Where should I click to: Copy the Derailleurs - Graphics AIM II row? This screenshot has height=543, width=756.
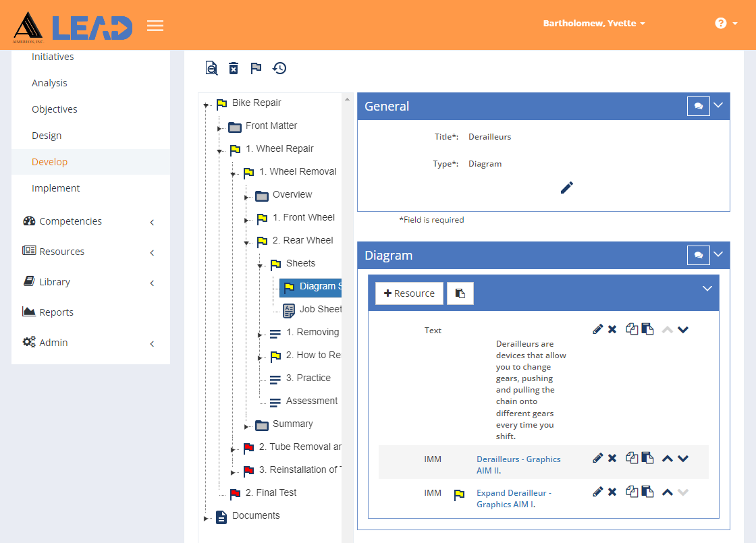coord(632,458)
